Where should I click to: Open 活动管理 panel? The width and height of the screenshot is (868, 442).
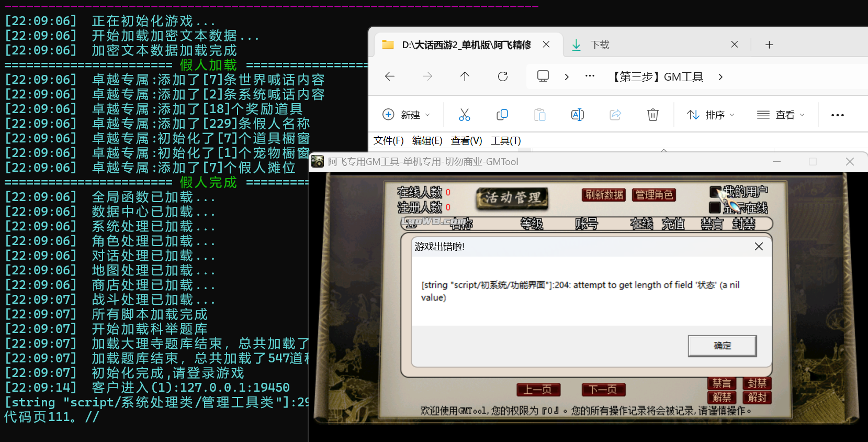tap(512, 197)
